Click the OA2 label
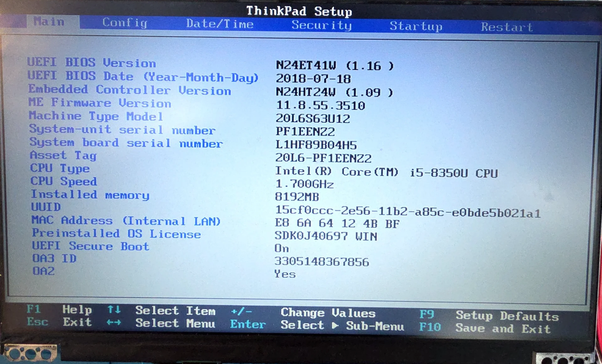The image size is (602, 364). [x=43, y=271]
